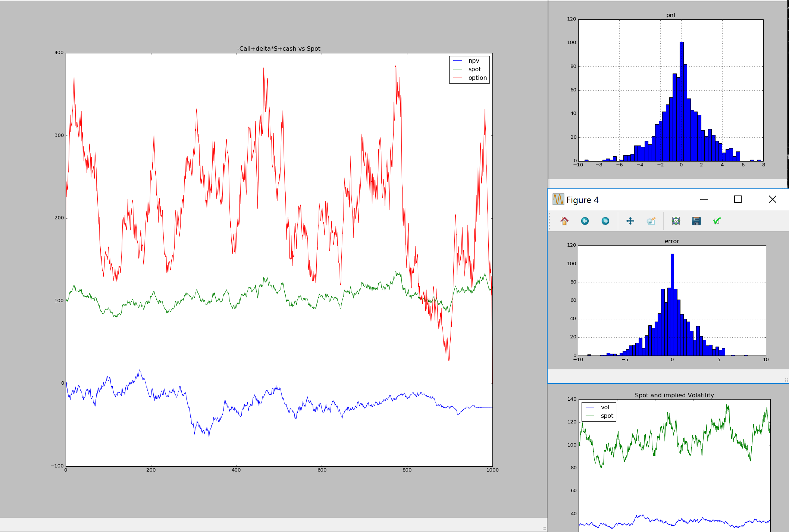This screenshot has height=532, width=789.
Task: Click the Figure 4 window icon
Action: (558, 200)
